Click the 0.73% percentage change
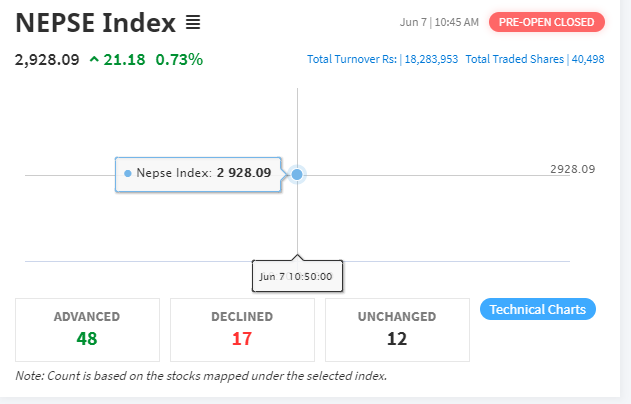This screenshot has width=631, height=404. tap(179, 60)
